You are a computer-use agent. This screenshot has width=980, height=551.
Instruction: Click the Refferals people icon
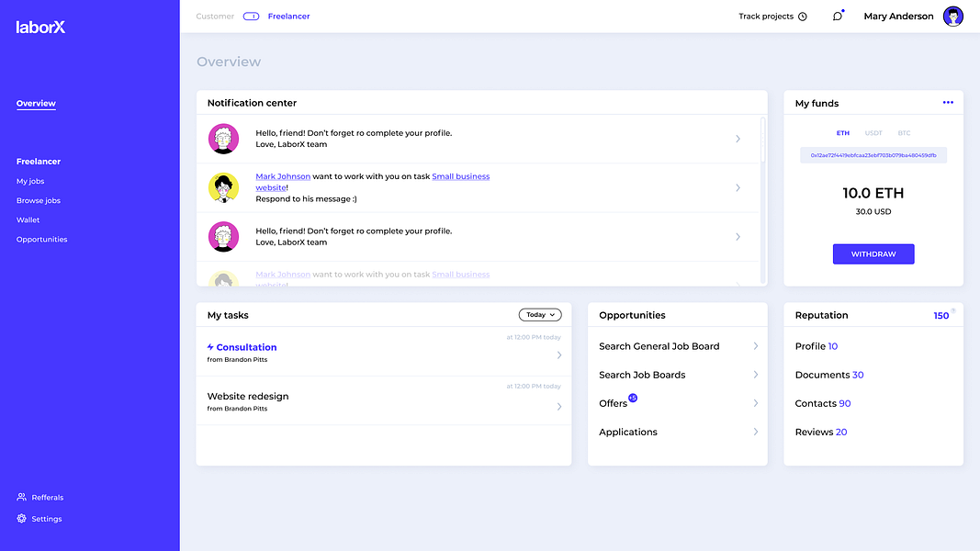tap(22, 497)
